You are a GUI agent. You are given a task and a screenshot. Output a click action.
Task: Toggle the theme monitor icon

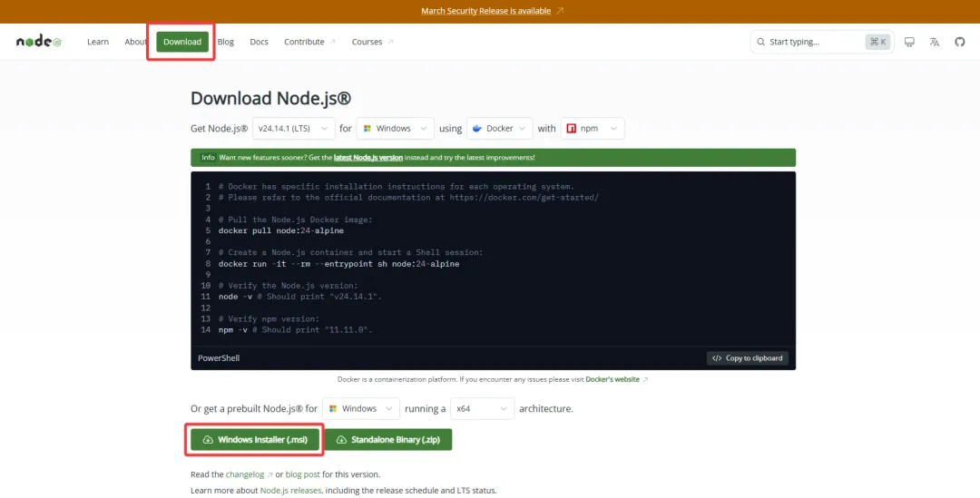tap(909, 42)
